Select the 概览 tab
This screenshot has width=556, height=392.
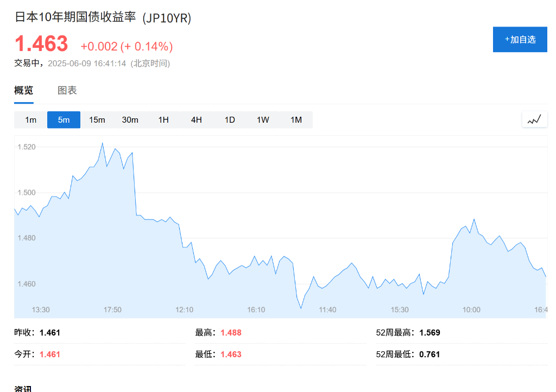pos(24,90)
